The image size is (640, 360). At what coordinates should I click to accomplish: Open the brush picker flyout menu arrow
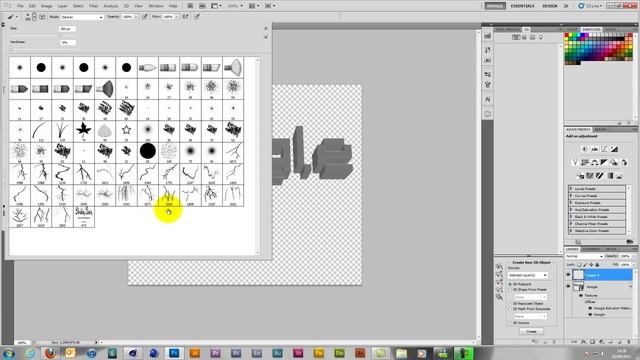tap(266, 28)
